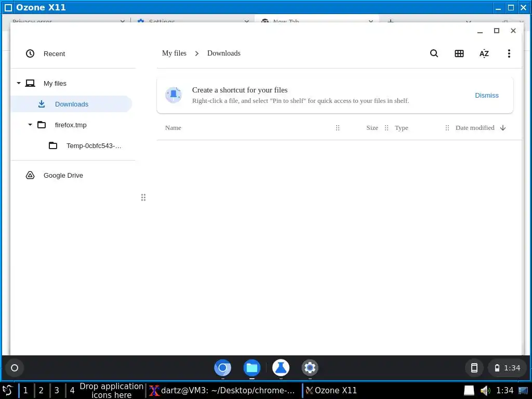The height and width of the screenshot is (399, 532).
Task: Dismiss the shortcut tip banner
Action: click(486, 96)
